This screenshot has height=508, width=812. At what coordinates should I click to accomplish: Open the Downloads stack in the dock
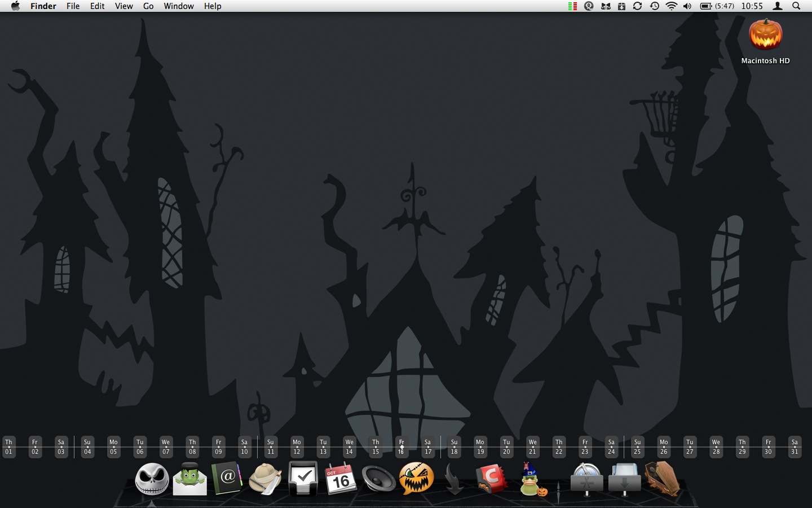pyautogui.click(x=624, y=479)
